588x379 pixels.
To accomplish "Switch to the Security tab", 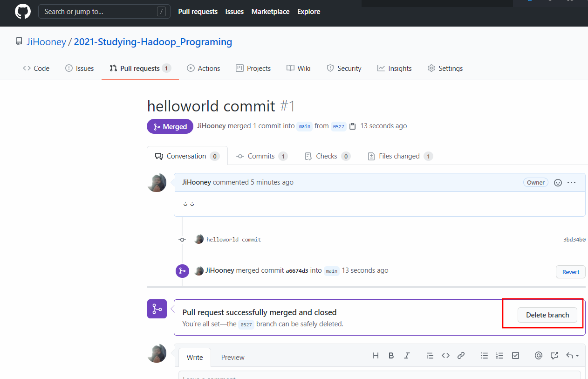I will click(x=344, y=68).
